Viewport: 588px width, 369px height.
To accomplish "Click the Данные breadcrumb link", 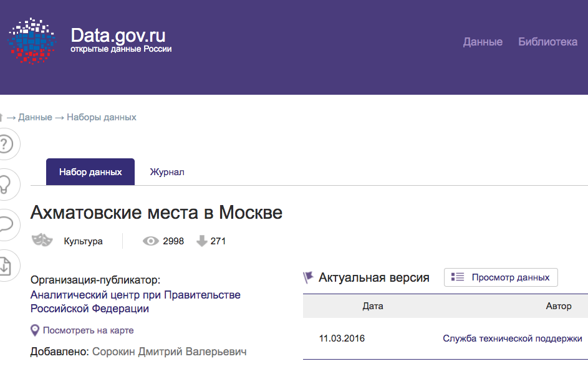I will (x=36, y=117).
